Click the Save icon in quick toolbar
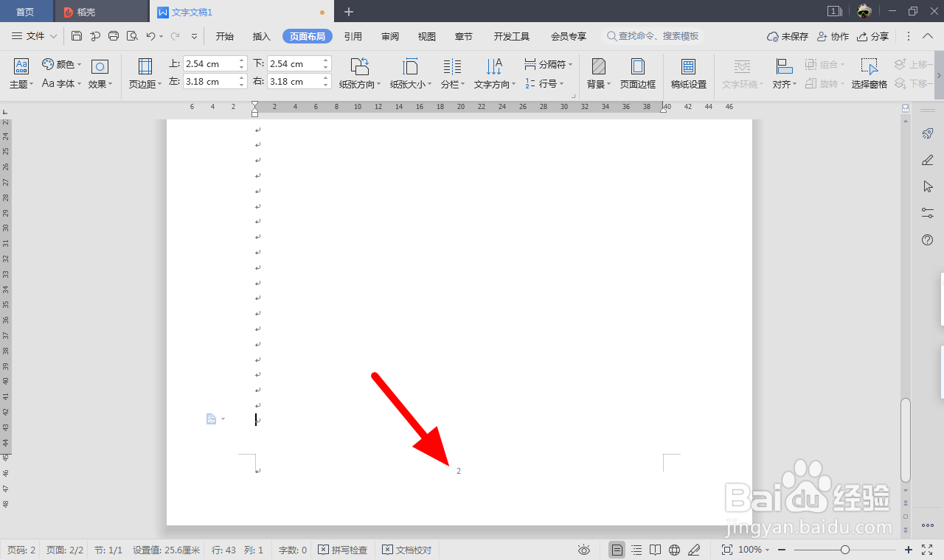 click(x=77, y=36)
